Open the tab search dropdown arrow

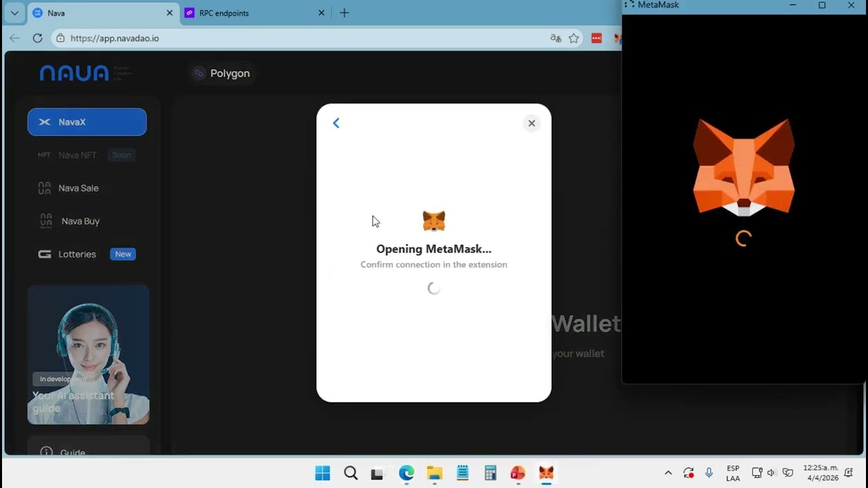[14, 13]
